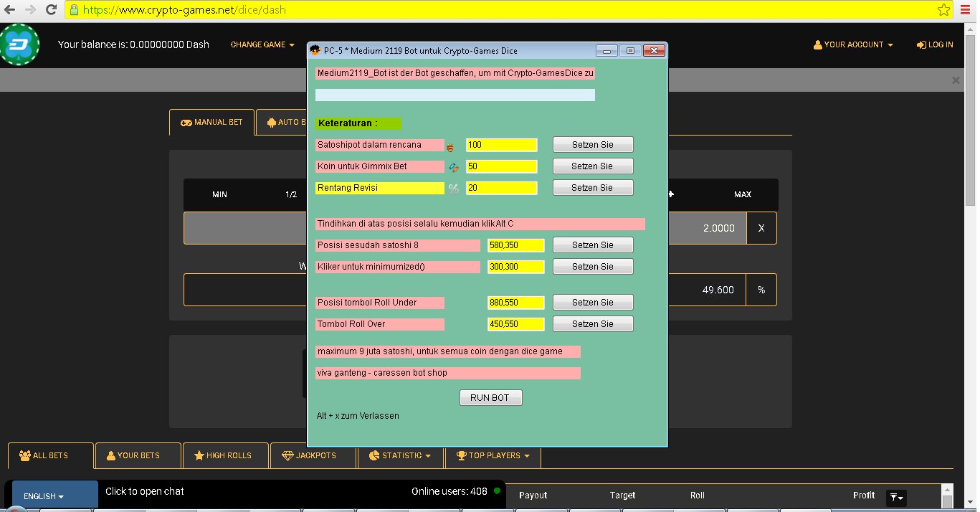Open the HIGH ROLLS tab
This screenshot has height=512, width=980.
pos(226,455)
